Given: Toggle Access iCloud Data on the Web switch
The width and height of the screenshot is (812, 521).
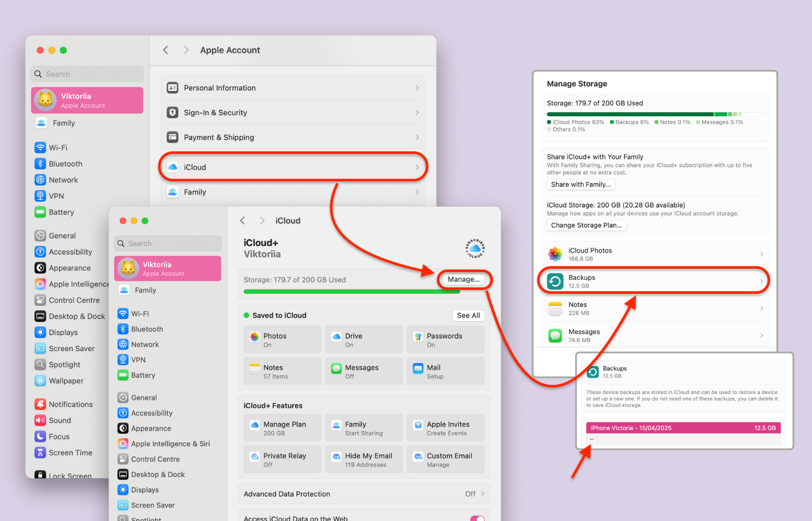Looking at the screenshot, I should click(477, 518).
